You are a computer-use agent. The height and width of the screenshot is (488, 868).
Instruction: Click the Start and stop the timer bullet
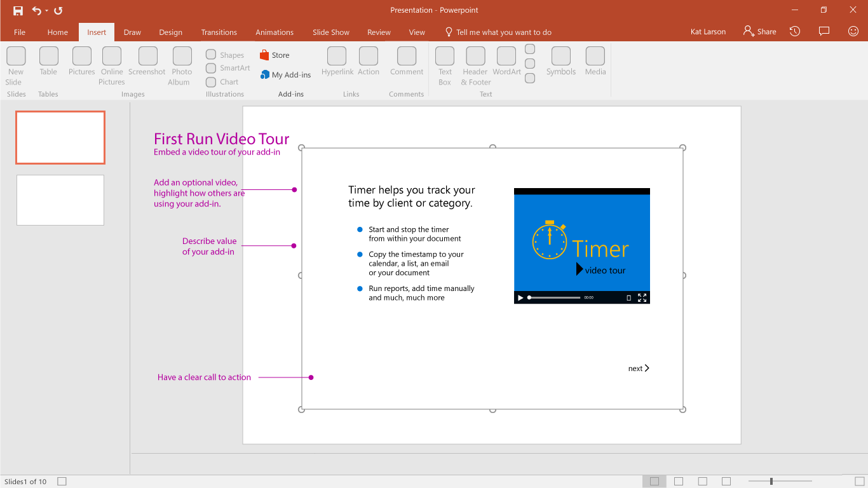[415, 234]
